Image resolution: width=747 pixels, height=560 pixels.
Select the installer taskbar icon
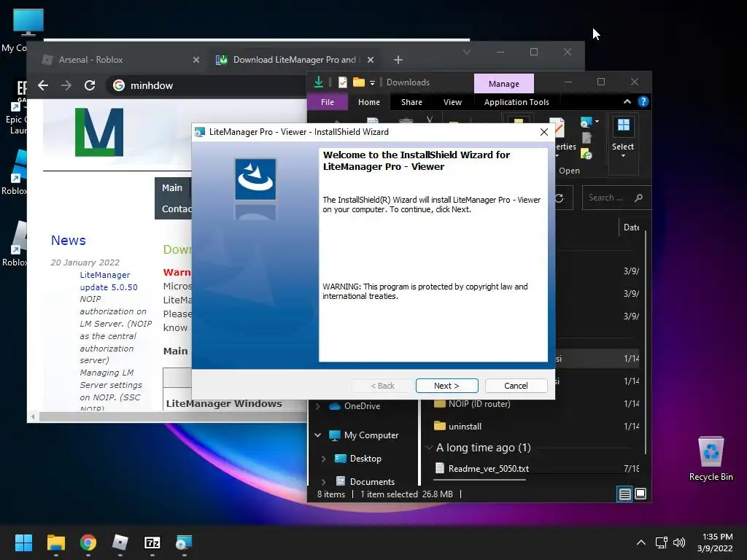[x=184, y=542]
